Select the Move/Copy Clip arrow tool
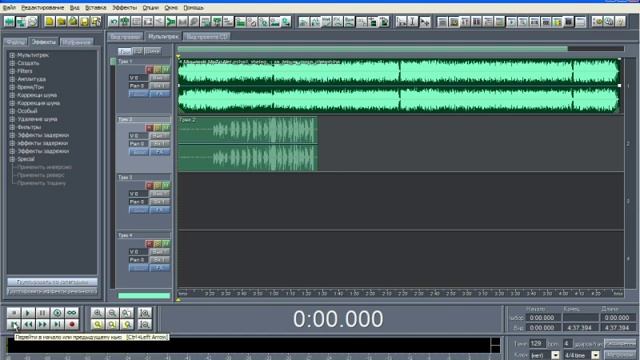This screenshot has height=360, width=640. pos(424,22)
